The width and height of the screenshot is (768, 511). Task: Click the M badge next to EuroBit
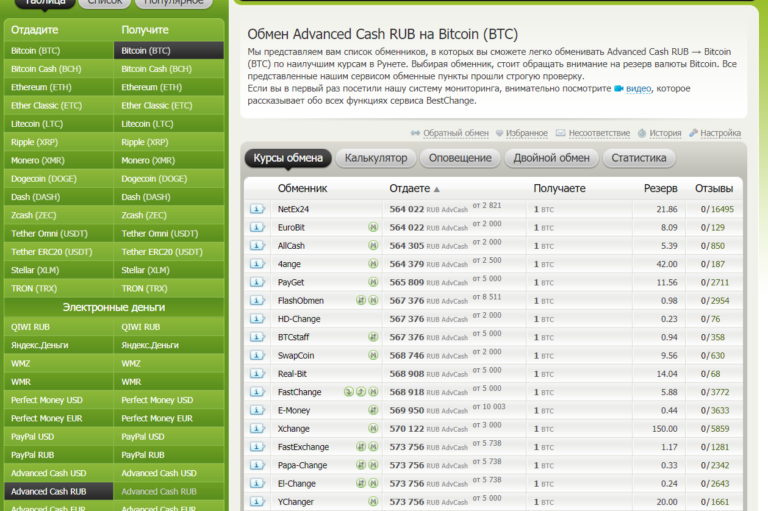coord(373,227)
